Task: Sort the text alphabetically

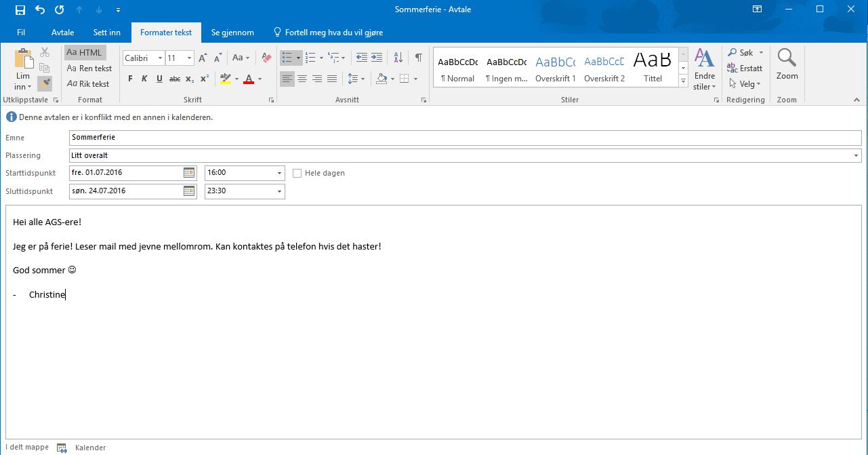Action: tap(398, 58)
